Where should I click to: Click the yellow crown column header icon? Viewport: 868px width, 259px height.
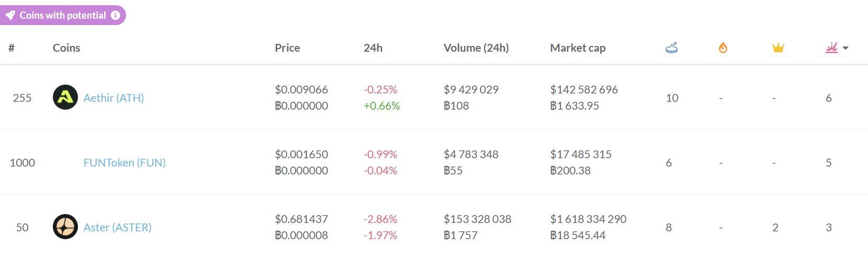[778, 48]
